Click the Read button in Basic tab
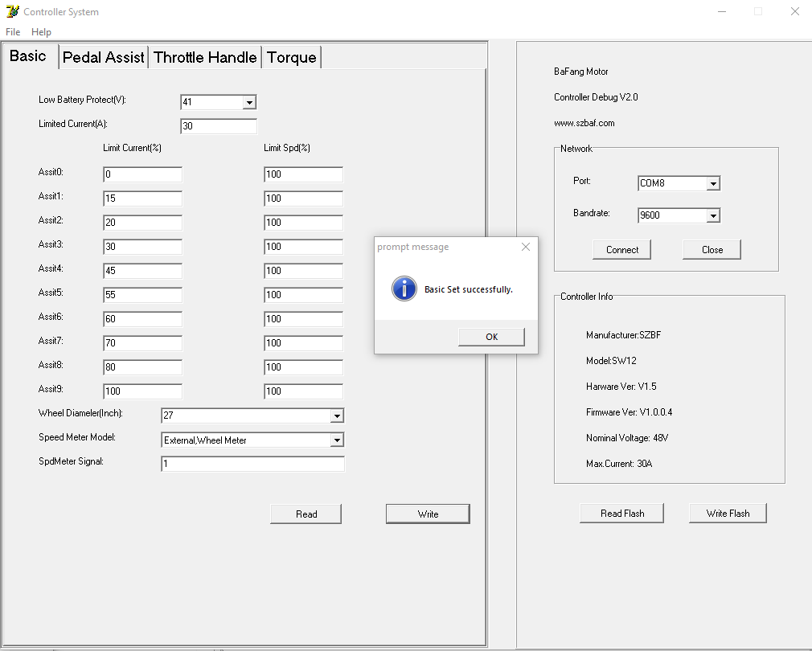The width and height of the screenshot is (812, 651). [x=306, y=514]
